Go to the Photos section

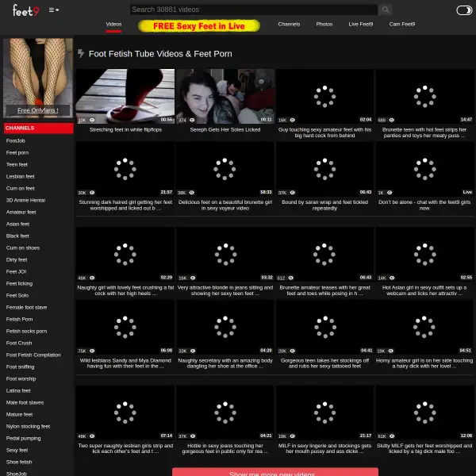tap(324, 25)
